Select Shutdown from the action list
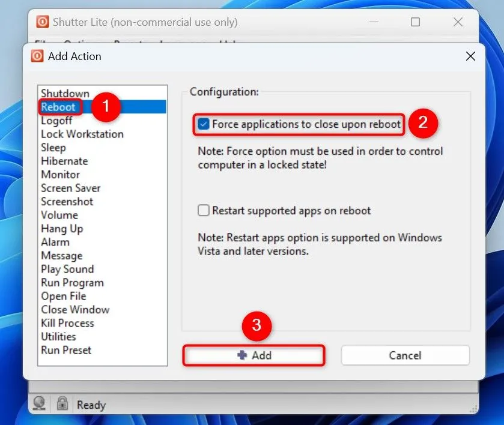Viewport: 504px width, 425px height. tap(65, 93)
